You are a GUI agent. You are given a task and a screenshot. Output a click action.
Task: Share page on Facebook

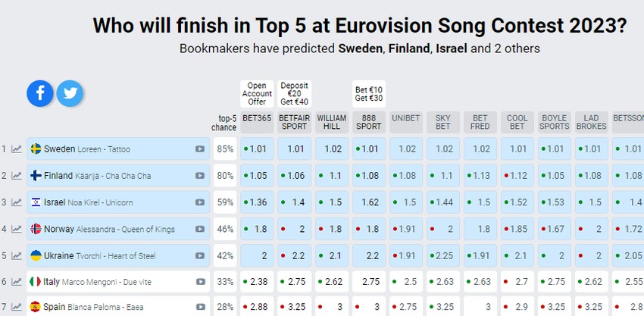tap(41, 93)
